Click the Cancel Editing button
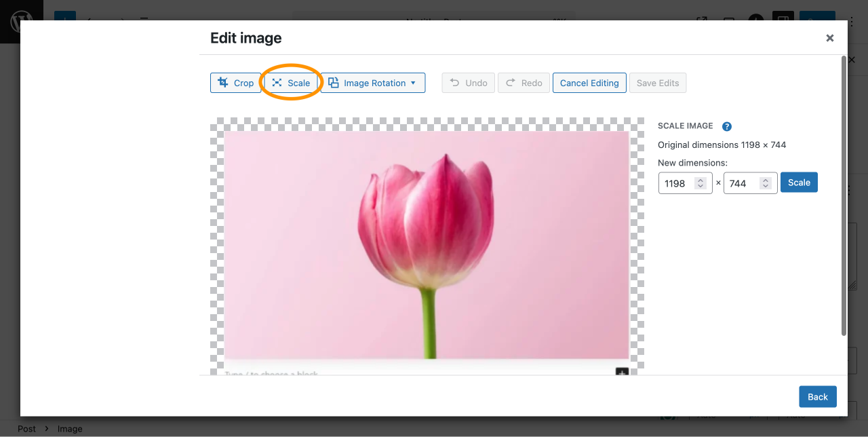Image resolution: width=868 pixels, height=437 pixels. pos(589,82)
